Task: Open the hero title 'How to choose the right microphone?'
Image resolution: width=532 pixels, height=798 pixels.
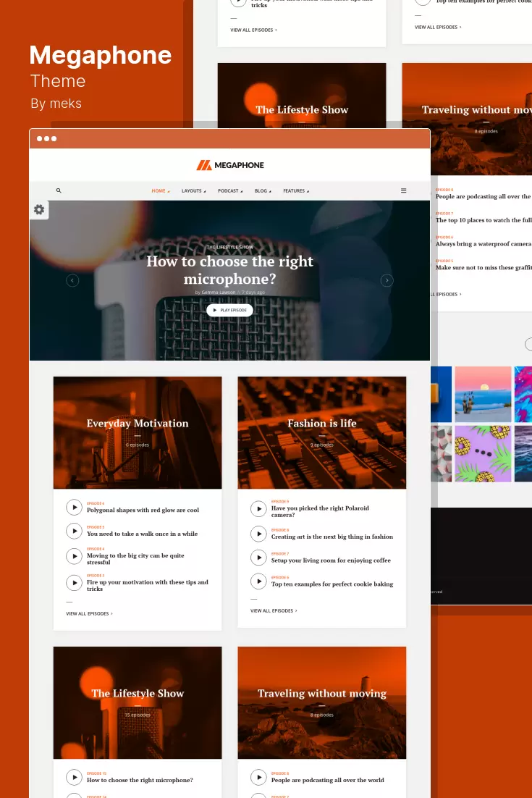Action: 230,269
